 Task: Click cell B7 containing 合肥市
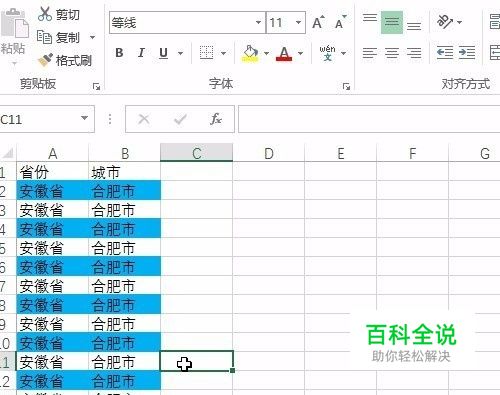[x=125, y=286]
